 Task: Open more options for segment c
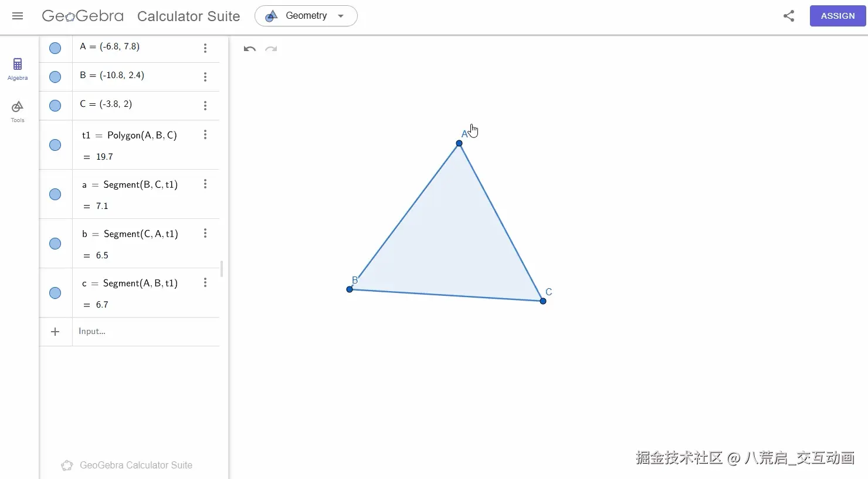pos(205,283)
